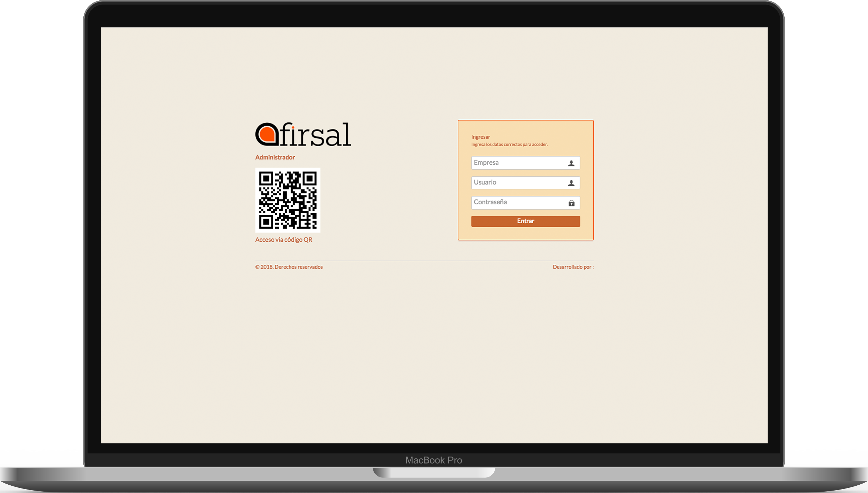Click the 'Ingresa los datos correctos' subtitle
Screen dimensions: 868x493
[x=509, y=144]
